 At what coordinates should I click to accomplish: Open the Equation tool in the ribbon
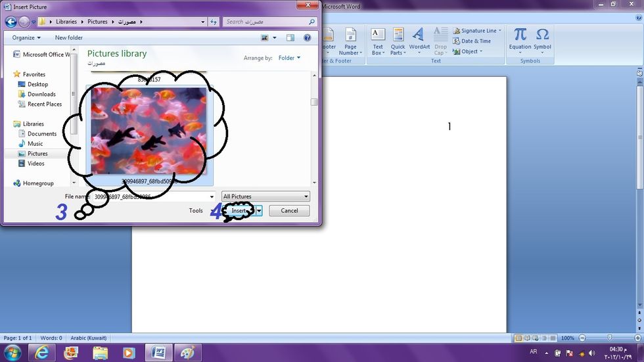tap(520, 39)
